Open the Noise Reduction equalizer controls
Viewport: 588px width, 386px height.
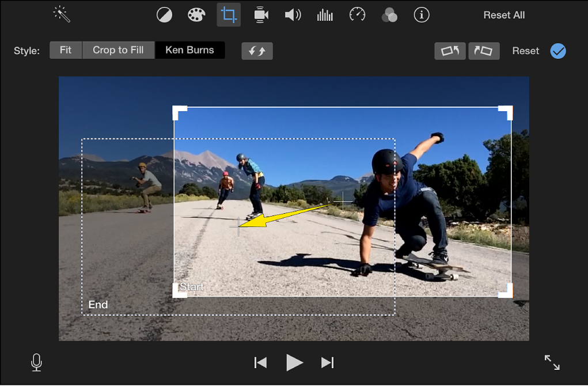(x=325, y=15)
